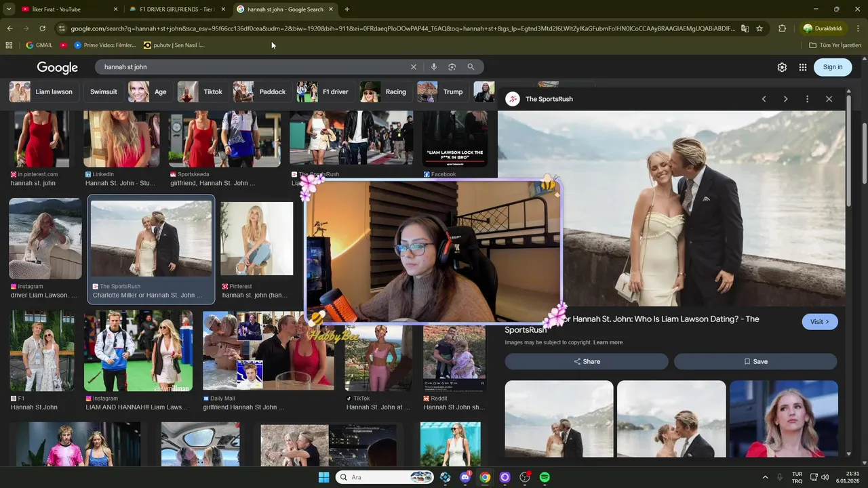Open the Windows Start menu

[x=323, y=477]
